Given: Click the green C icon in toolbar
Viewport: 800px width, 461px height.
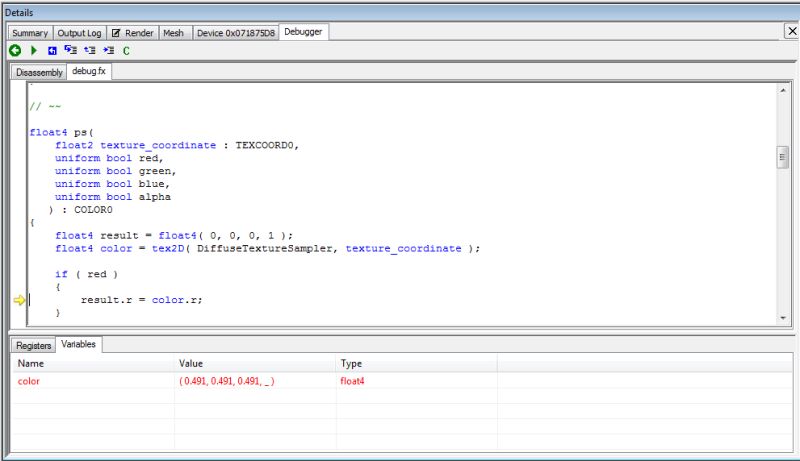Looking at the screenshot, I should tap(126, 50).
